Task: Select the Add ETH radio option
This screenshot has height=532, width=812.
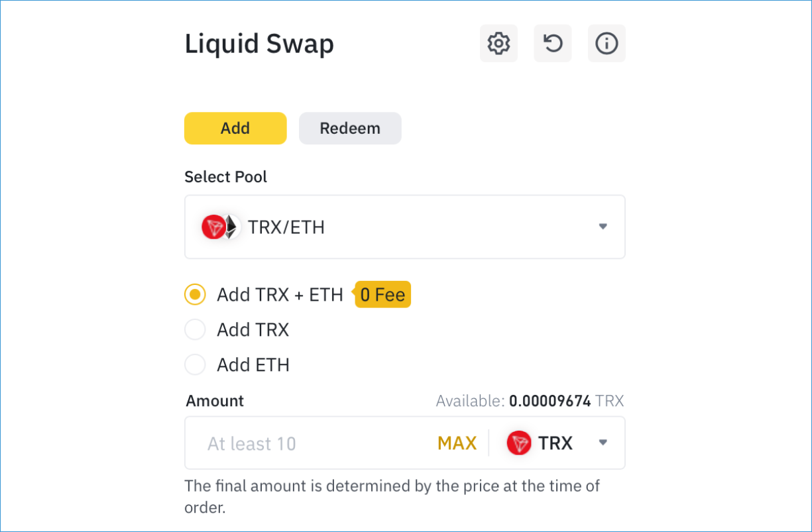Action: [x=195, y=364]
